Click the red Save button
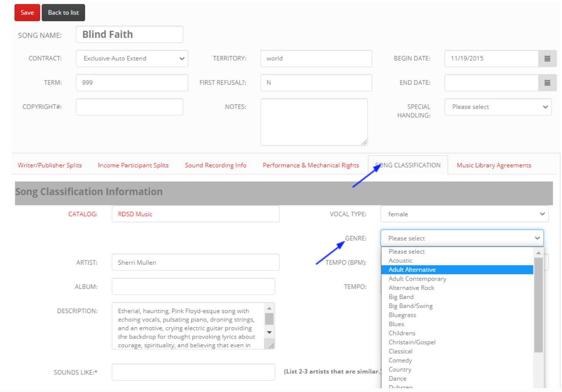 tap(27, 13)
